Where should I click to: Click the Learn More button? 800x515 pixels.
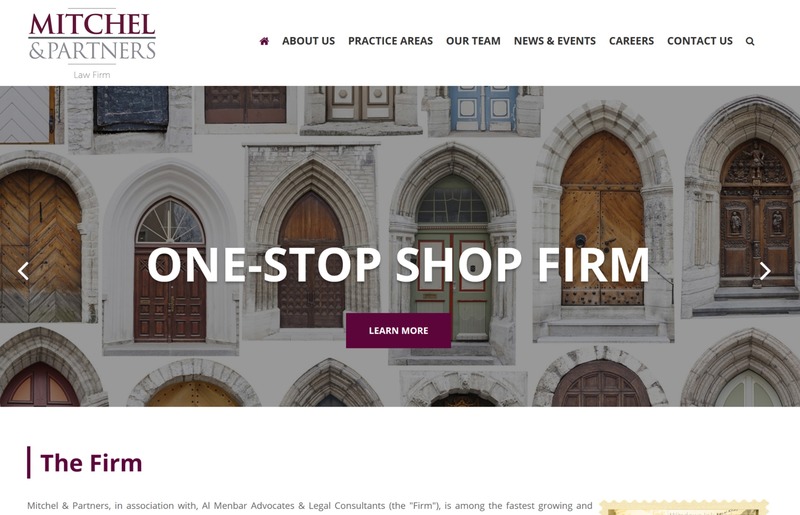pyautogui.click(x=398, y=331)
